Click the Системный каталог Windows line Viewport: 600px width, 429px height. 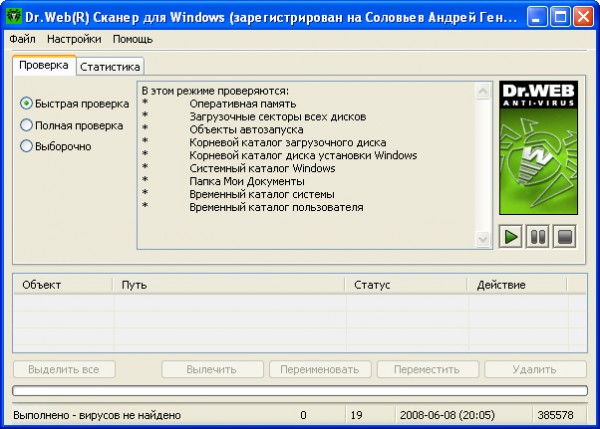262,168
